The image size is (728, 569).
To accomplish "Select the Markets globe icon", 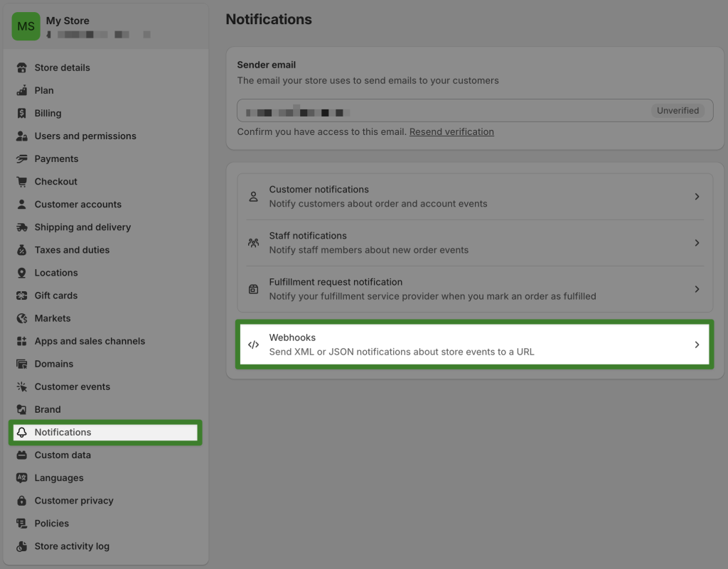I will (21, 318).
